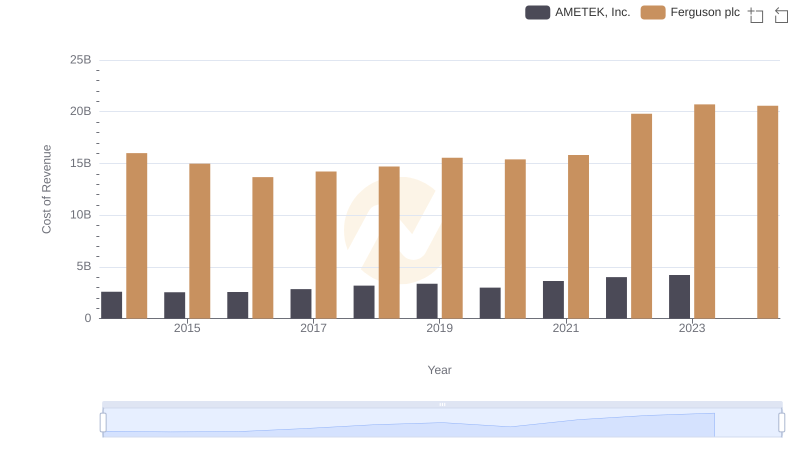
Task: Select the first AMETEK bar before 2015
Action: pos(112,305)
